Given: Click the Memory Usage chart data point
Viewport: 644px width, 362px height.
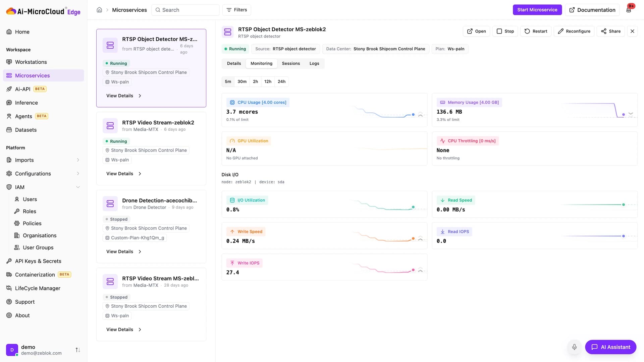Looking at the screenshot, I should tap(624, 115).
